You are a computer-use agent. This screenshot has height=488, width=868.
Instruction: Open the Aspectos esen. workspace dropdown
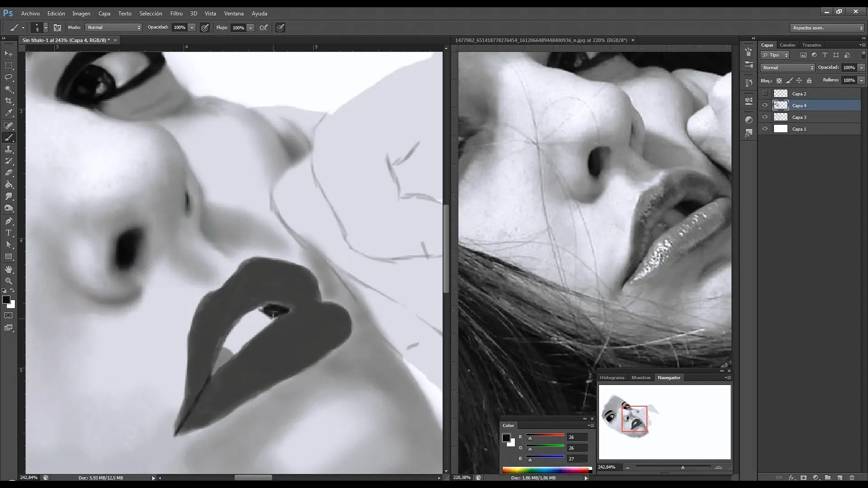(x=827, y=28)
